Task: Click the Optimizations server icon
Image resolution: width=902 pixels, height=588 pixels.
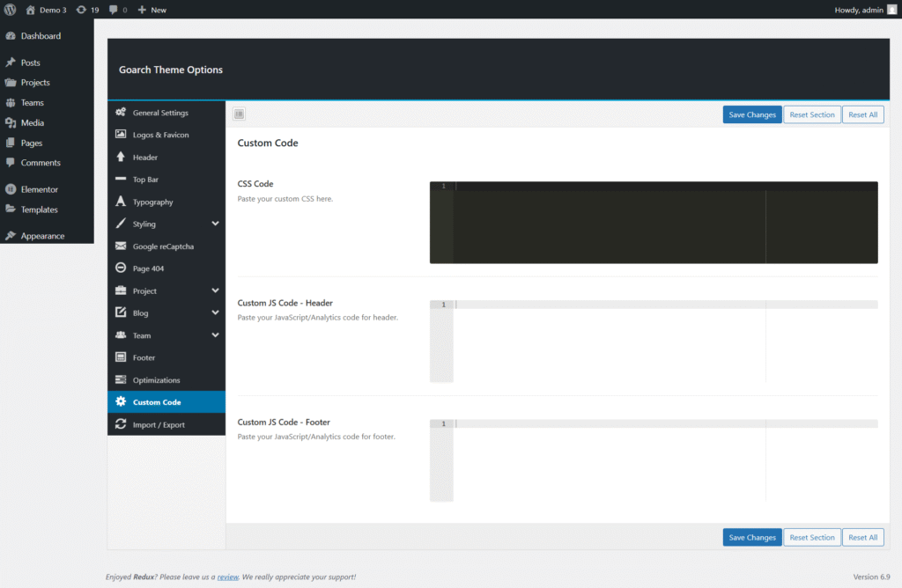Action: (x=121, y=379)
